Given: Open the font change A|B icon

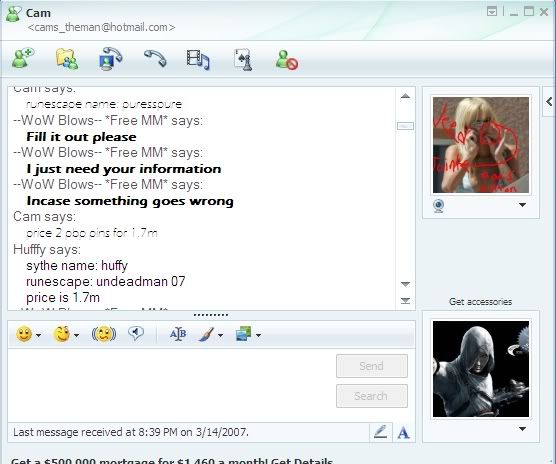Looking at the screenshot, I should [x=178, y=334].
